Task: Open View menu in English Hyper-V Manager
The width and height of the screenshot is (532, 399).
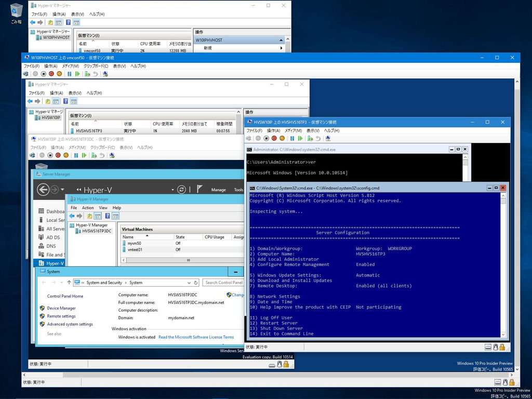Action: pos(103,208)
